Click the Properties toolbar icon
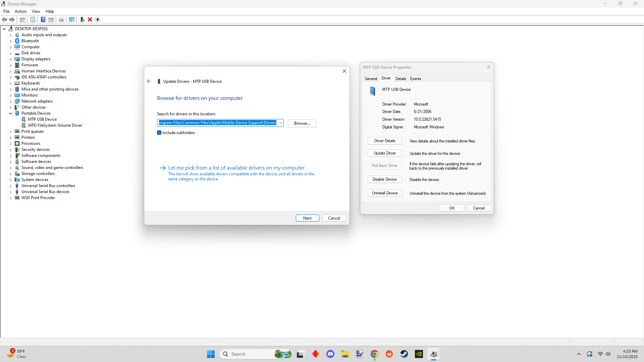The image size is (644, 362). pos(33,19)
